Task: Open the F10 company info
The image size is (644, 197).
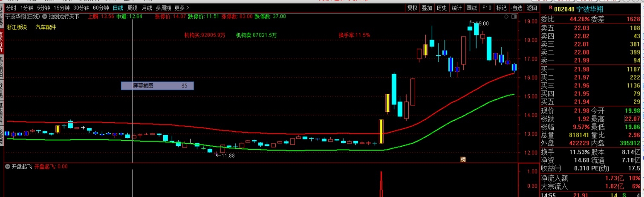Action: point(486,8)
